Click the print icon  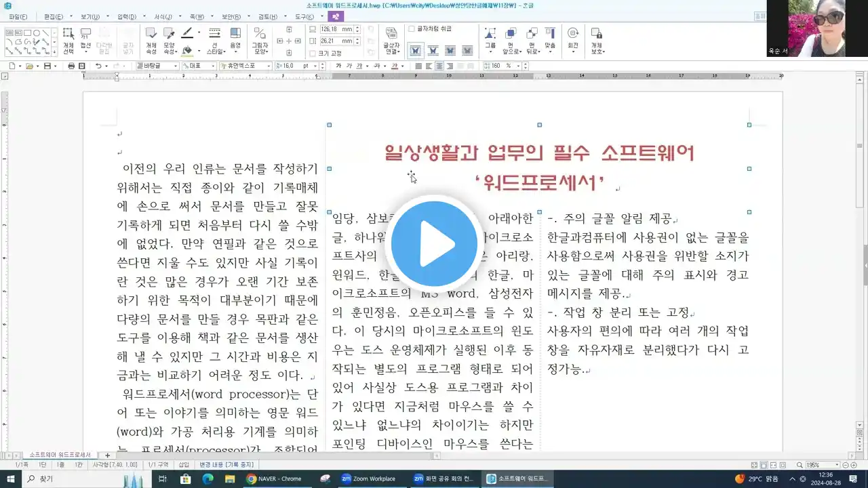(71, 66)
